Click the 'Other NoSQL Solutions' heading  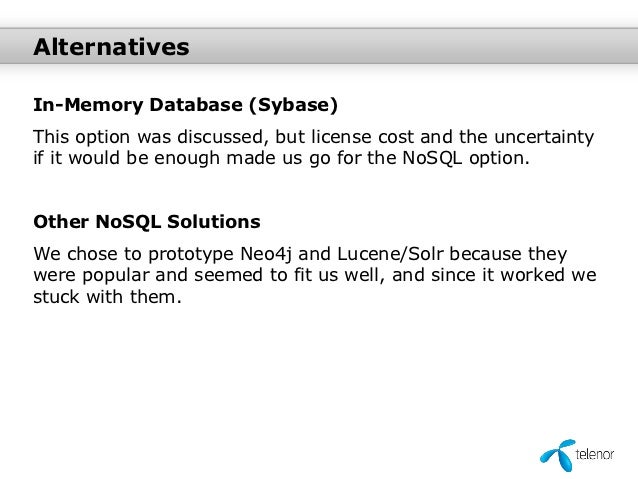point(146,221)
